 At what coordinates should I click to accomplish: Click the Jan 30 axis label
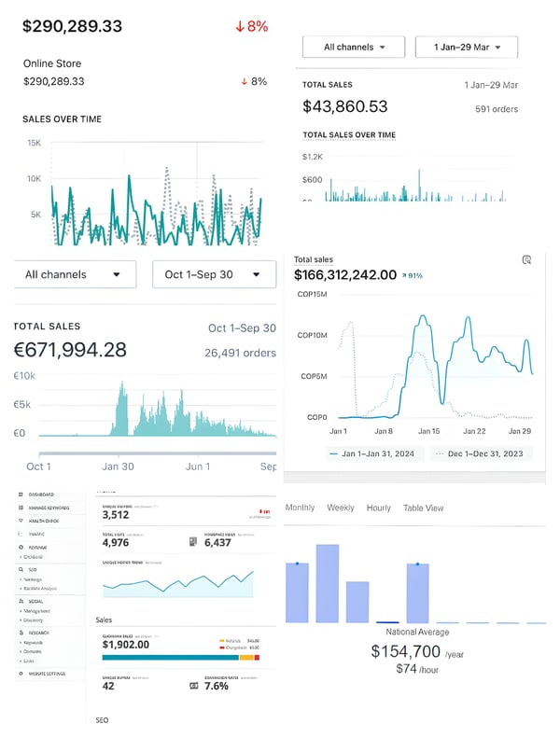(118, 466)
